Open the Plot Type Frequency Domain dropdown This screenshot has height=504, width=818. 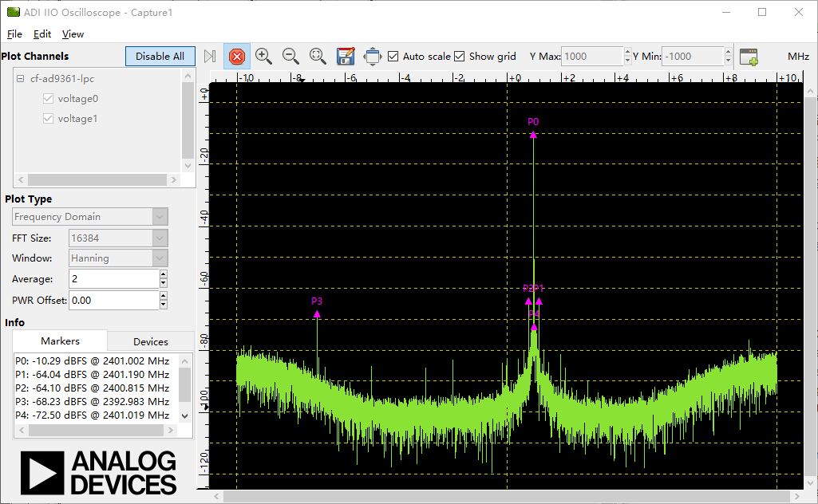(160, 216)
